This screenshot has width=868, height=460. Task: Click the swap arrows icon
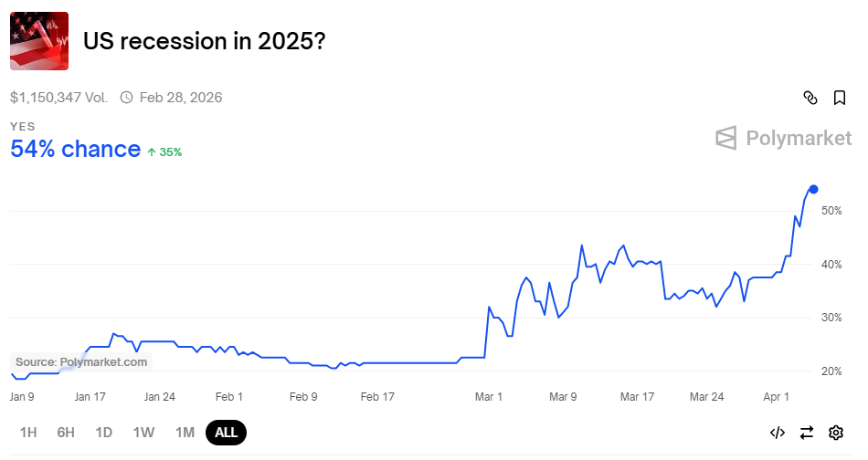coord(807,433)
